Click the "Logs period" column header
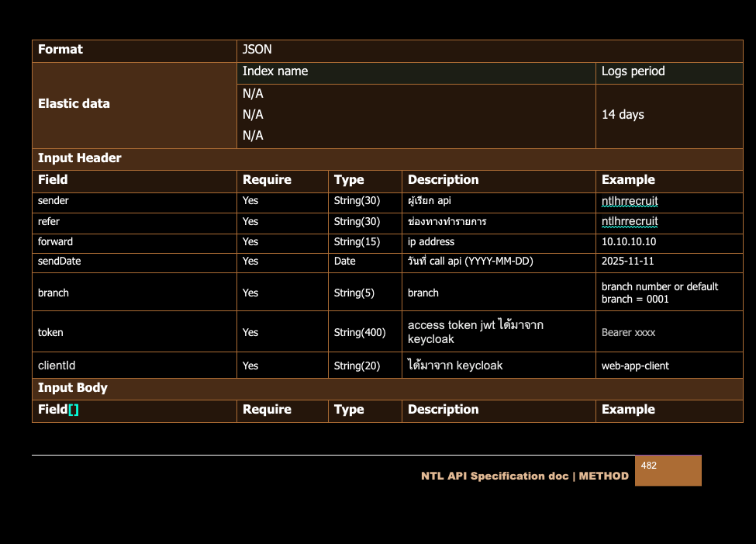 633,71
